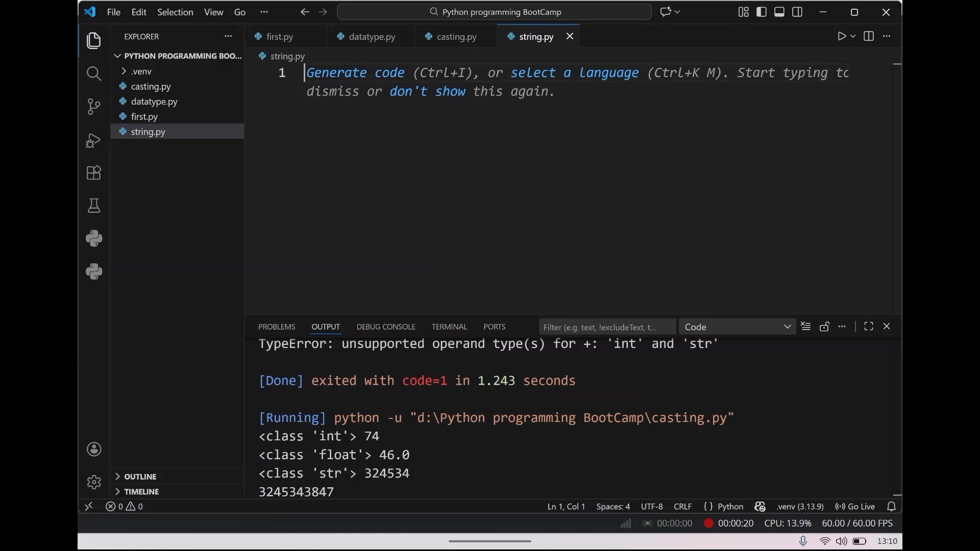Click the select a language link
The image size is (980, 551).
[575, 73]
